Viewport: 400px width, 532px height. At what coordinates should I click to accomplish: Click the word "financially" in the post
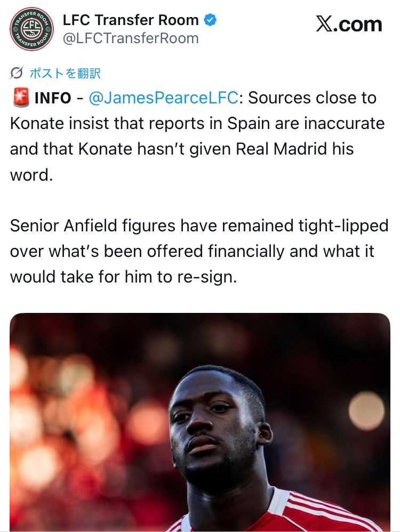[246, 251]
